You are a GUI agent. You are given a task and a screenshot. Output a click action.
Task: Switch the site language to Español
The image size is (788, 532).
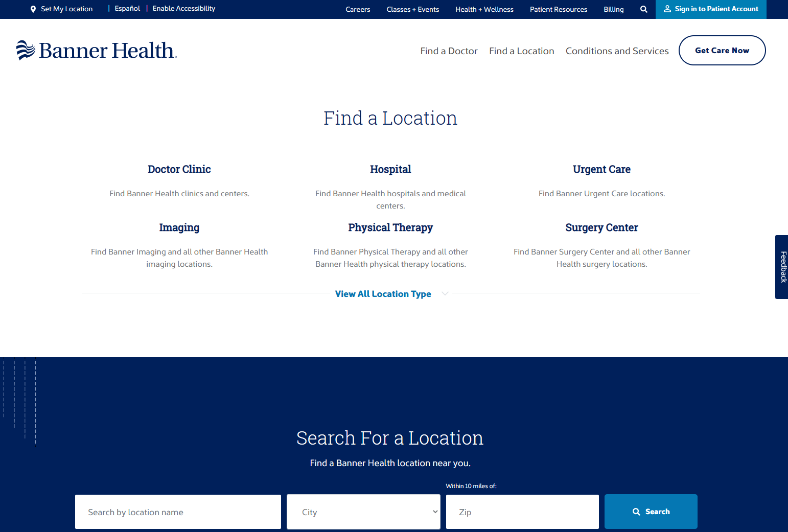pos(127,8)
